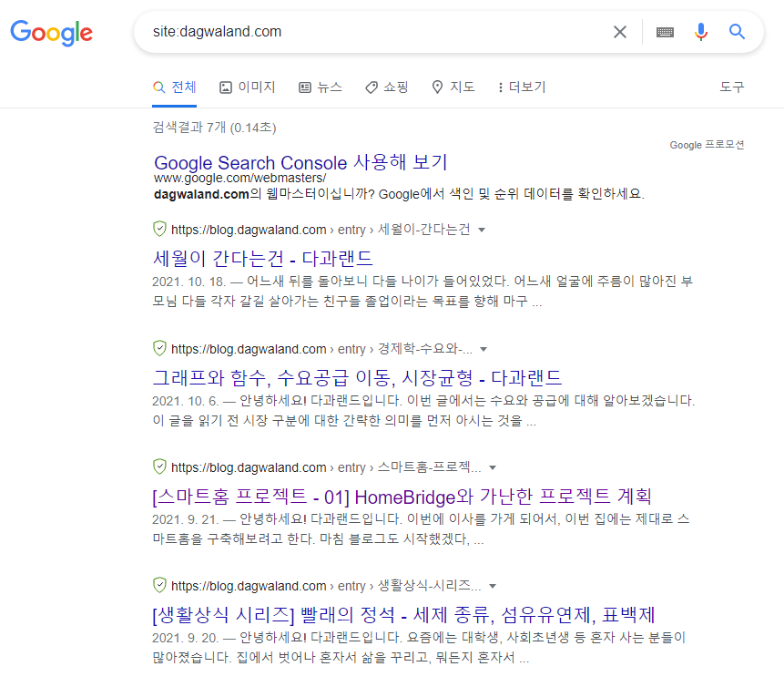Click the 생활상식-시리즈 breadcrumb URL
This screenshot has width=784, height=687.
(326, 586)
